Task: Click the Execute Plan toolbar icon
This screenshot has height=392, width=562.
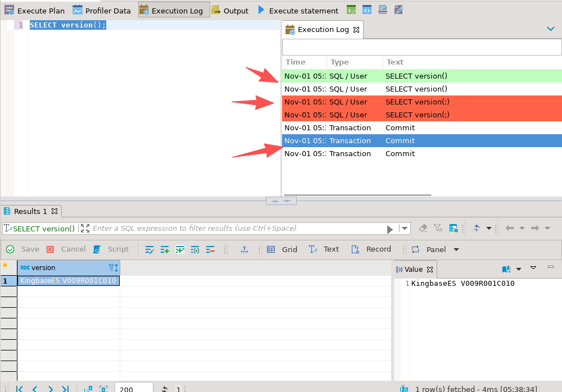Action: tap(9, 10)
